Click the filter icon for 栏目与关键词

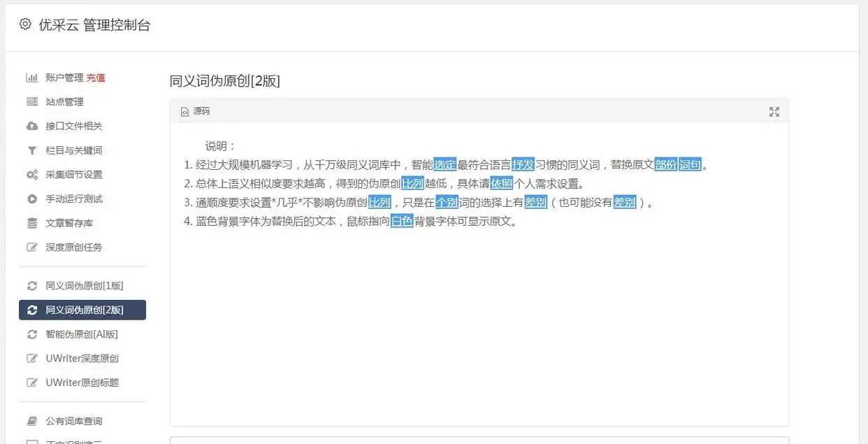pyautogui.click(x=32, y=150)
